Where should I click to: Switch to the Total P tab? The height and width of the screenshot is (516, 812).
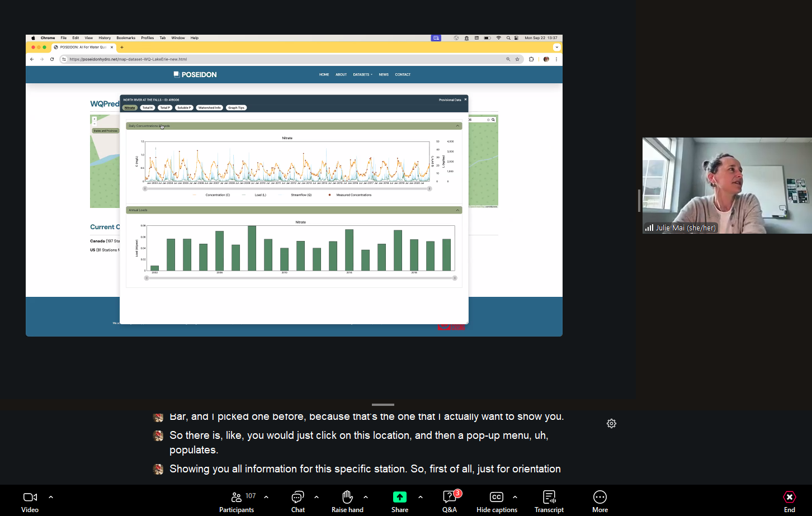coord(165,107)
